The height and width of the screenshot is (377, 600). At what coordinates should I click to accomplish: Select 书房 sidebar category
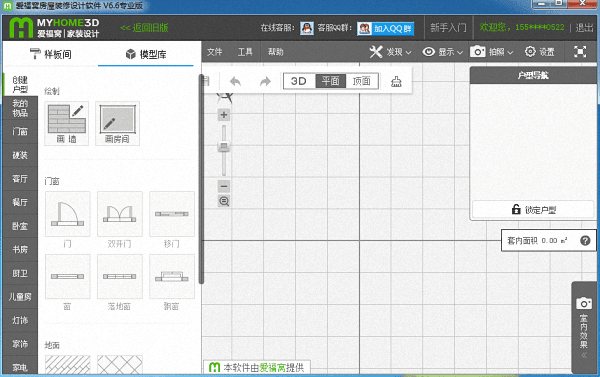point(20,250)
